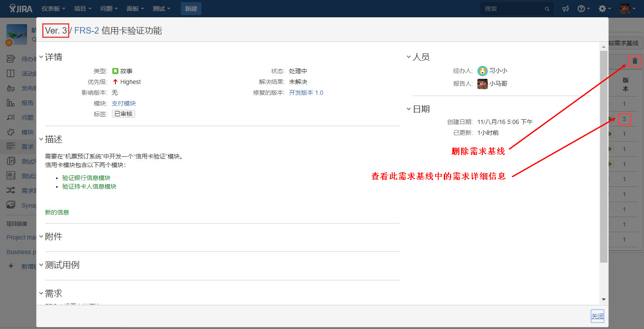
Task: Click the project avatar in sidebar
Action: point(17,34)
